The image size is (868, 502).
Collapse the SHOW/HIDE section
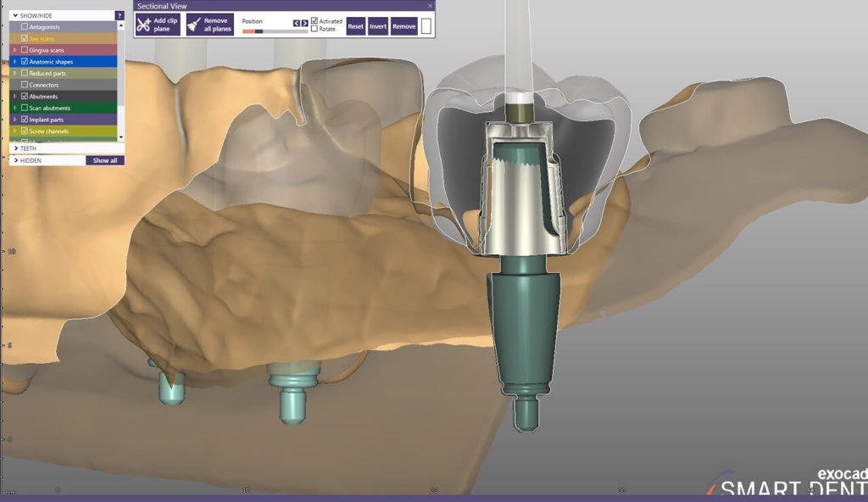coord(15,15)
